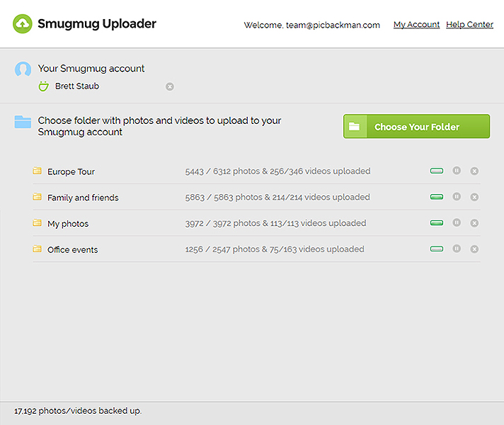The height and width of the screenshot is (425, 504).
Task: Click the Smugmug Uploader title text
Action: (97, 24)
